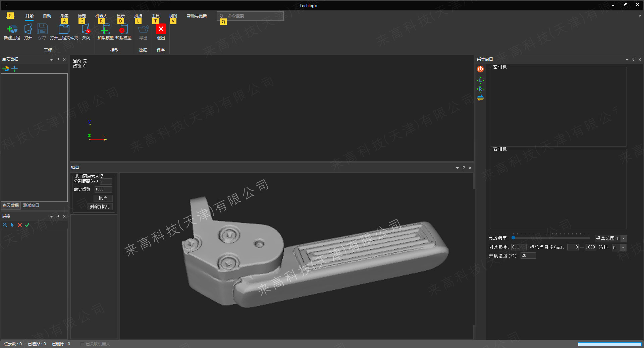
Task: Switch to the 测试窗口 tab
Action: [x=31, y=206]
